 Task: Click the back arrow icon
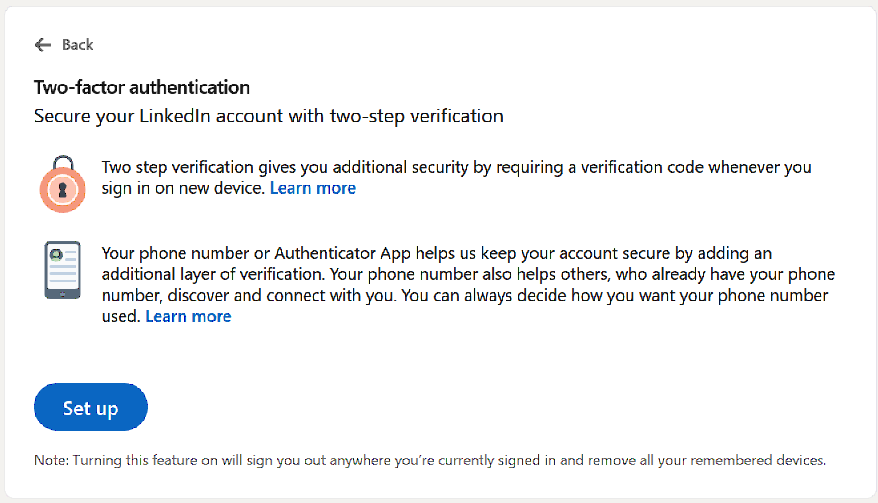pyautogui.click(x=42, y=44)
